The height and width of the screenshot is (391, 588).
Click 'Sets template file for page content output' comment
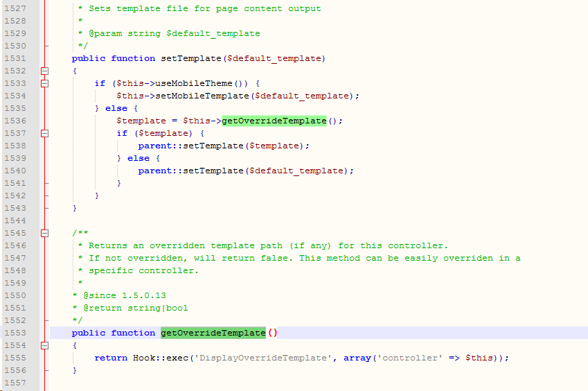(205, 8)
